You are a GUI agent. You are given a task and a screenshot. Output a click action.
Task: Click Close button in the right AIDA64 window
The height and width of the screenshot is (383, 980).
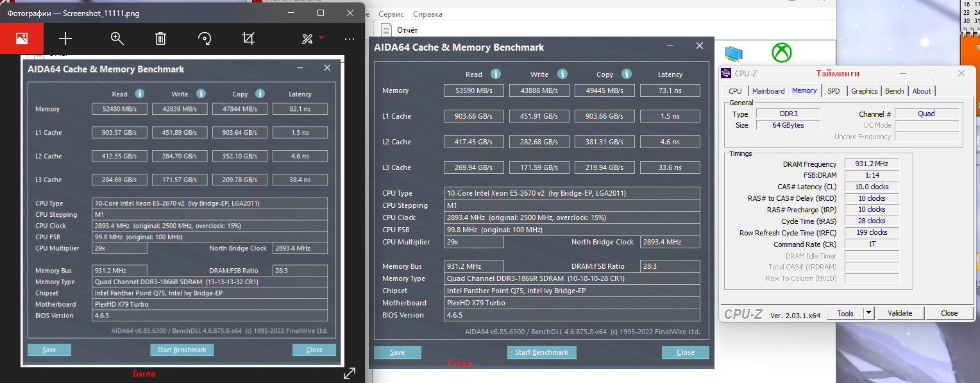pyautogui.click(x=686, y=352)
